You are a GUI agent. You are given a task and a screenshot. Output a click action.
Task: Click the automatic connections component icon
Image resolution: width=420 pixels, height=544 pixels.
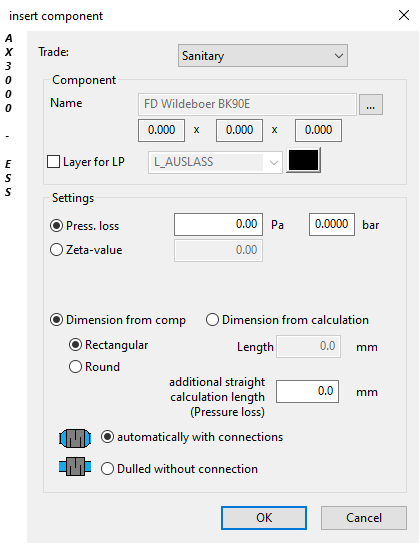[x=75, y=438]
